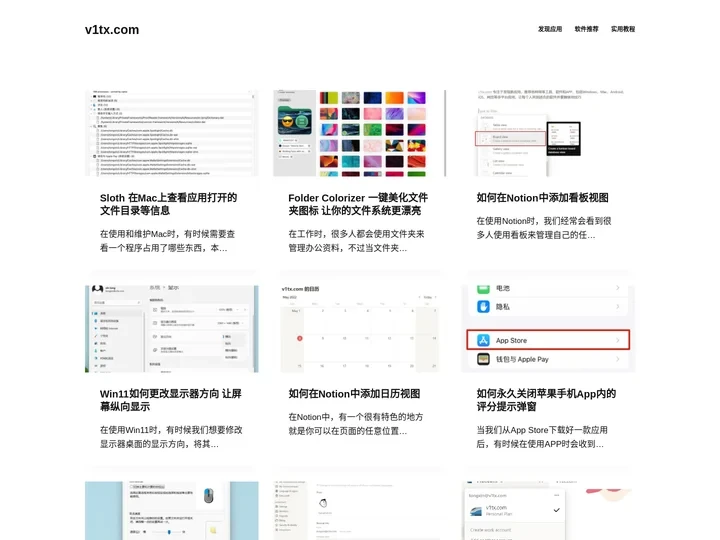This screenshot has width=720, height=540.
Task: Open the App Store settings thumbnail
Action: pos(548,329)
